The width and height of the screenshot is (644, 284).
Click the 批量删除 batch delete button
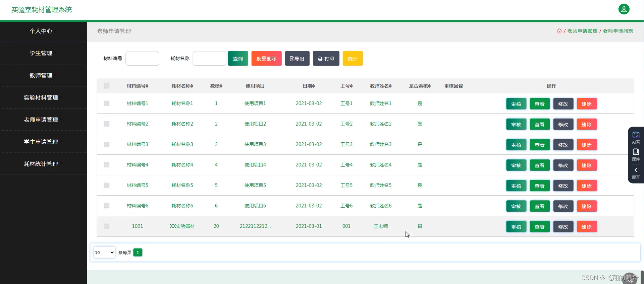click(266, 59)
